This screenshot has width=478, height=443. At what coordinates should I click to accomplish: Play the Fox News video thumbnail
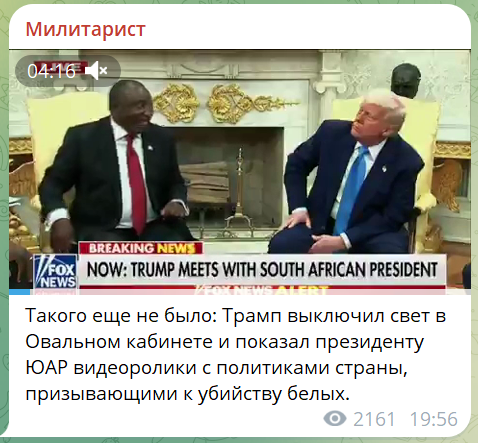pos(240,172)
